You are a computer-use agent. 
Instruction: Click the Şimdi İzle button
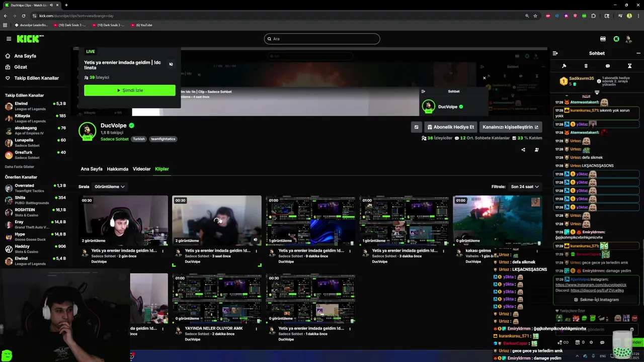click(x=130, y=90)
